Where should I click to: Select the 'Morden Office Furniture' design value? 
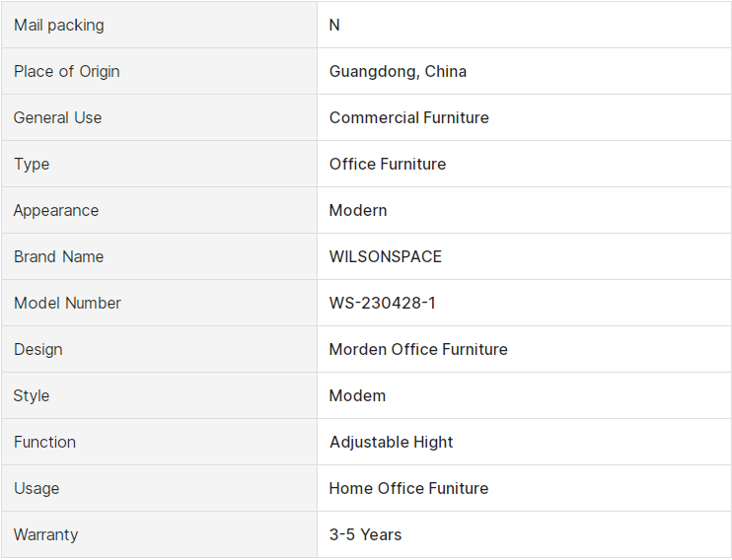click(418, 349)
